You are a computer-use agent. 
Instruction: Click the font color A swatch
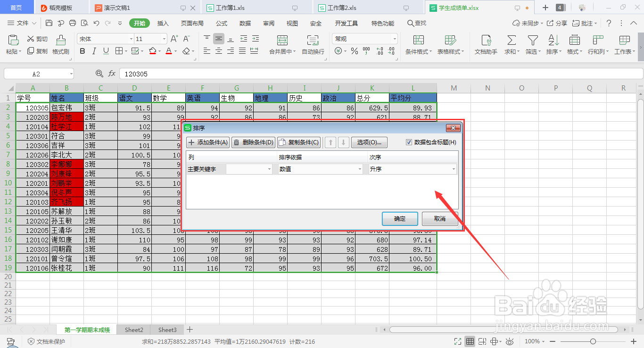click(x=169, y=51)
